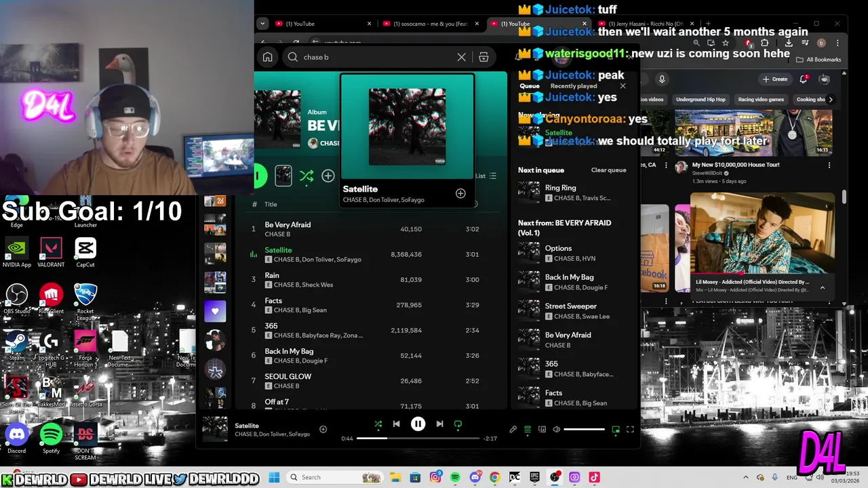Image resolution: width=868 pixels, height=488 pixels.
Task: Open options for My New $10,000,000 House Tour
Action: click(x=829, y=165)
